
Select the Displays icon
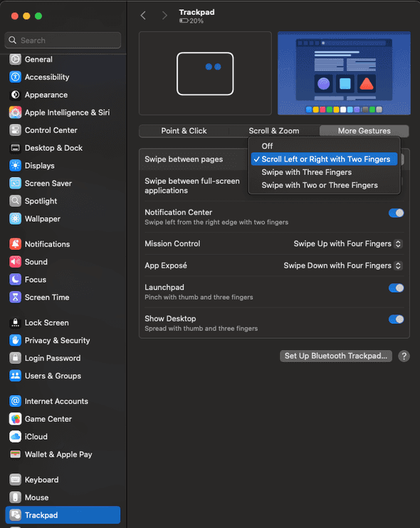tap(15, 166)
